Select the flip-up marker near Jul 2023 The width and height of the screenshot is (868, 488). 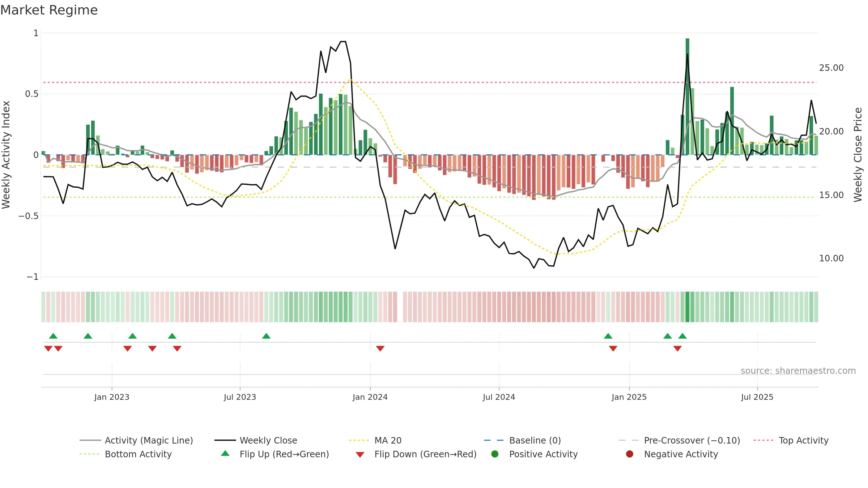tap(266, 336)
